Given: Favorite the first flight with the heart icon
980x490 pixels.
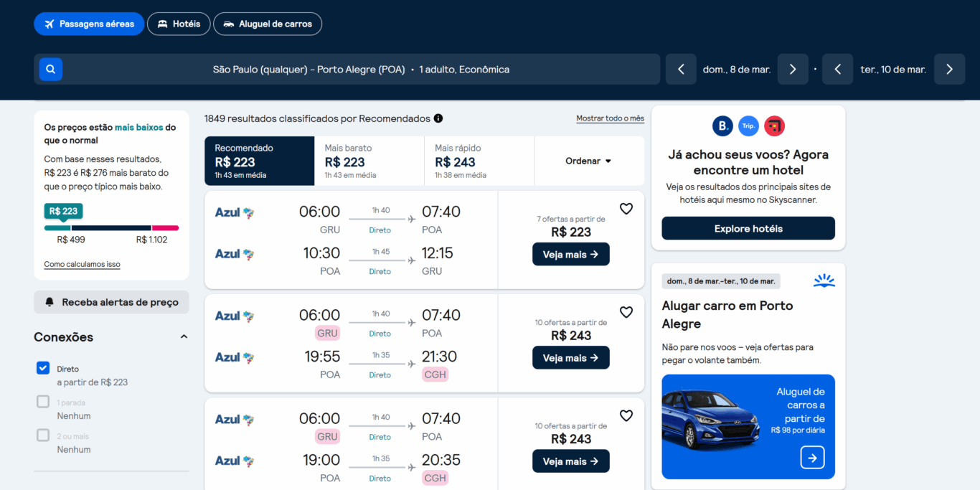Looking at the screenshot, I should (x=626, y=208).
